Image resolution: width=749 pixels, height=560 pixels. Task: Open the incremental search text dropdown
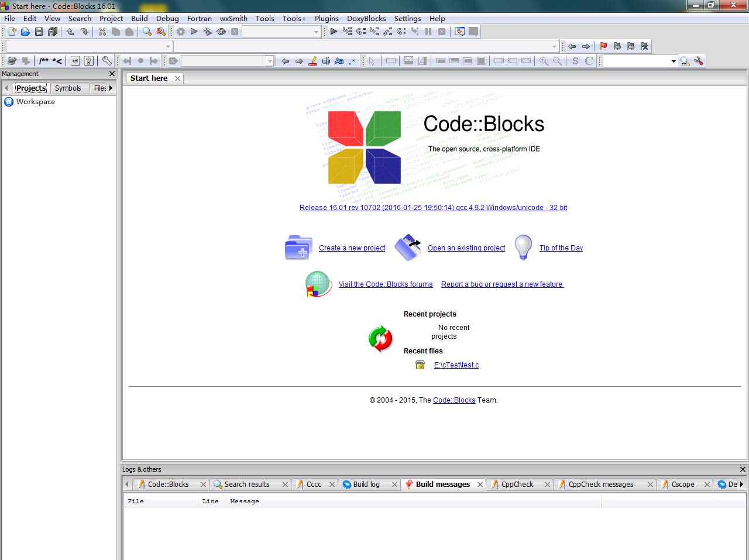[x=270, y=61]
